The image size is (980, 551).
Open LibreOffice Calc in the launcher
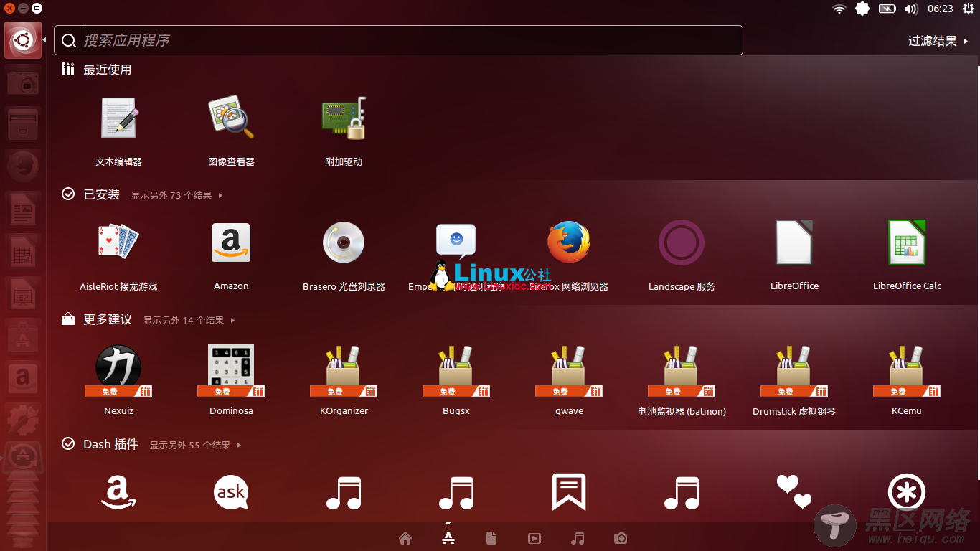pos(23,251)
